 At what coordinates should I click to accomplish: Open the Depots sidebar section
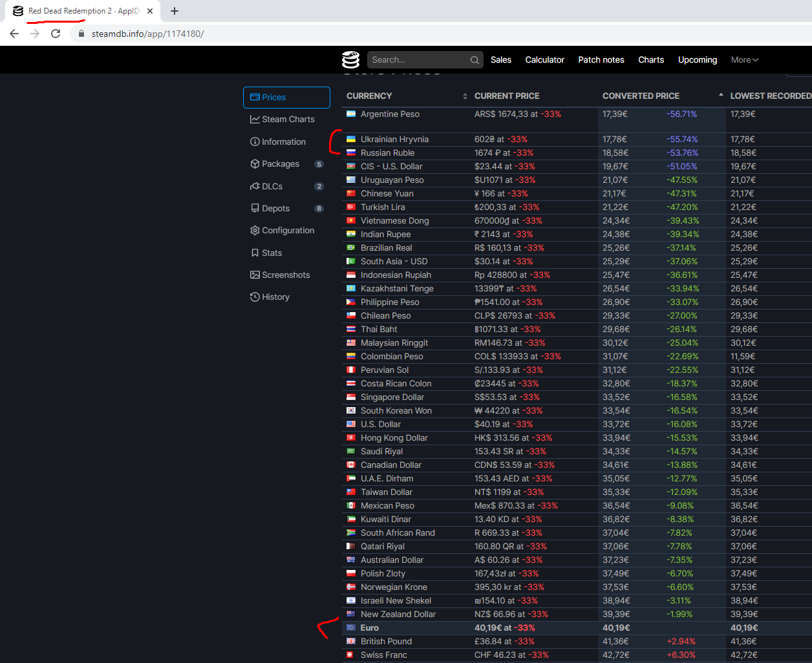click(x=275, y=208)
